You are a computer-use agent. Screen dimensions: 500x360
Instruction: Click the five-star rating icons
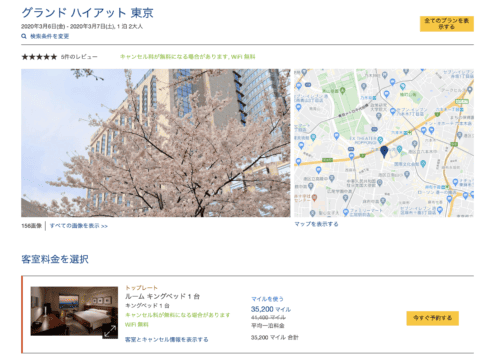click(39, 57)
